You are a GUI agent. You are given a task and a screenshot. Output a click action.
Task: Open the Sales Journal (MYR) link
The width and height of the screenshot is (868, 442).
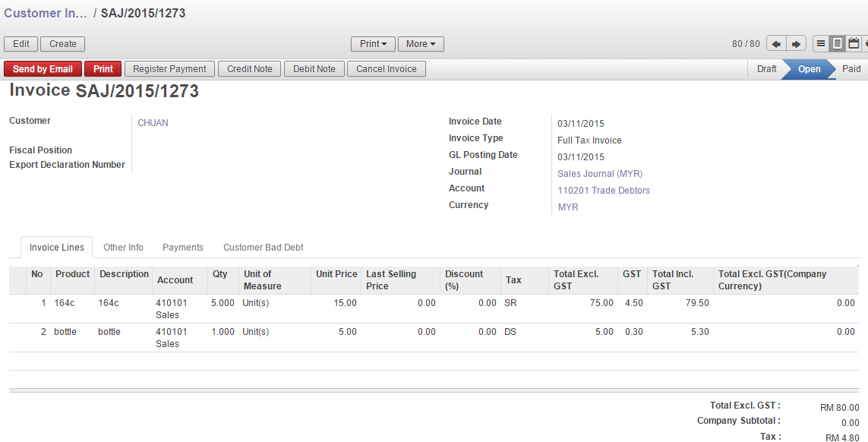pos(600,173)
